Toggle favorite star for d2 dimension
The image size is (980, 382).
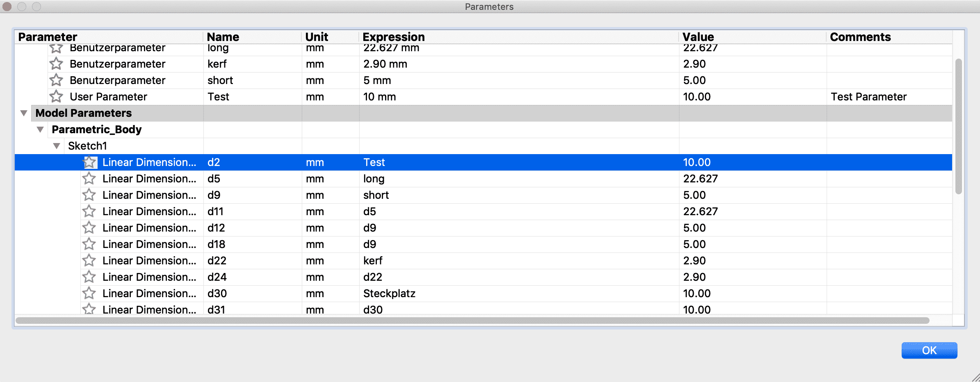tap(89, 162)
